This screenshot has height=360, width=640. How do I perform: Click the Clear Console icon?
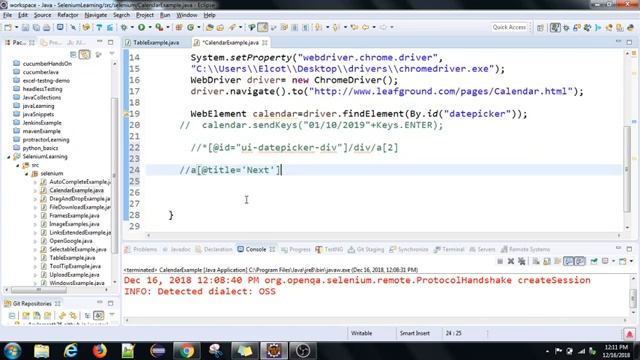tap(536, 261)
